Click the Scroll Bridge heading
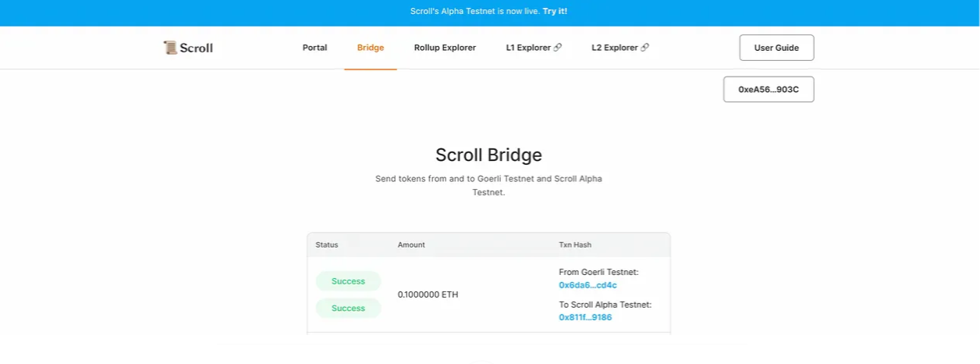The image size is (980, 364). point(488,155)
